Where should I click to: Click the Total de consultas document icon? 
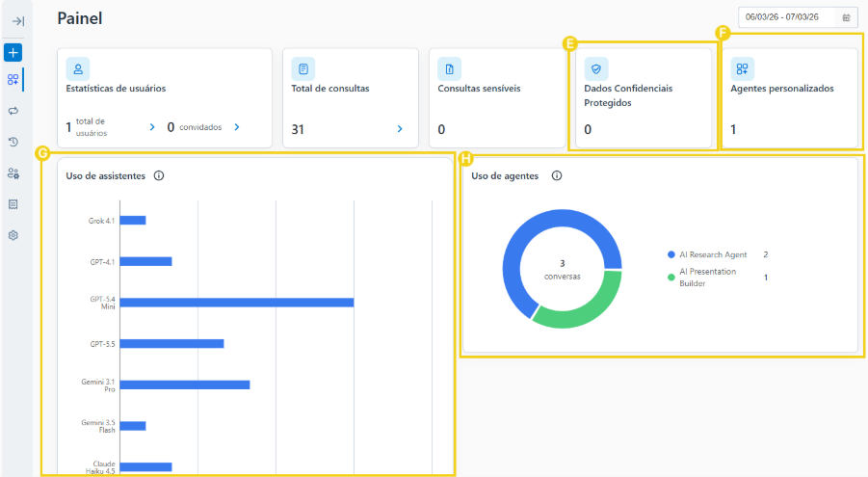303,69
